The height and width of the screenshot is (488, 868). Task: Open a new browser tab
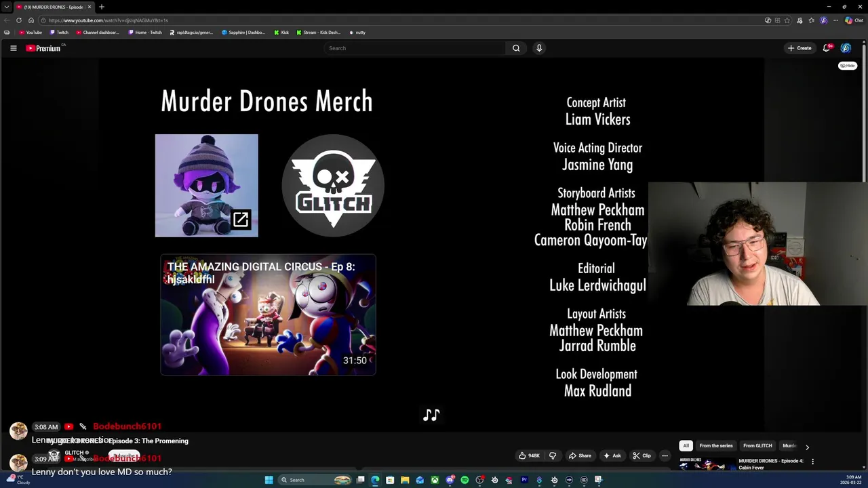(x=102, y=7)
